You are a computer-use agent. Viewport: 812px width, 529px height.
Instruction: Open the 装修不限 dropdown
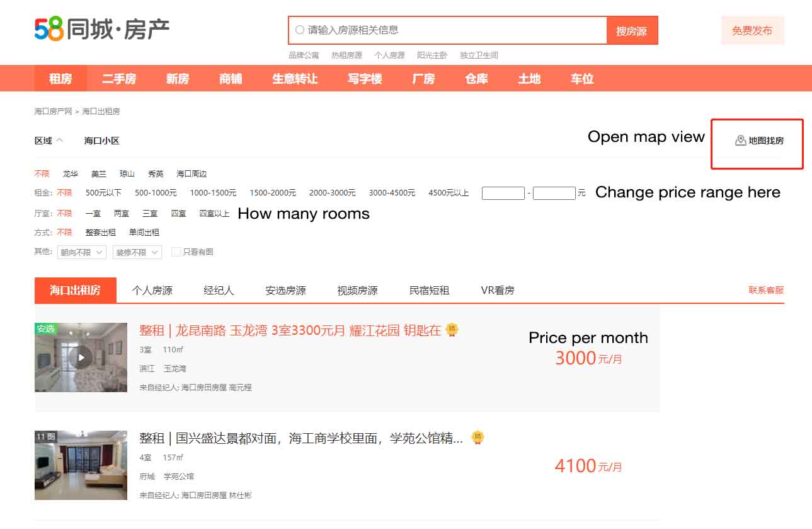point(137,252)
